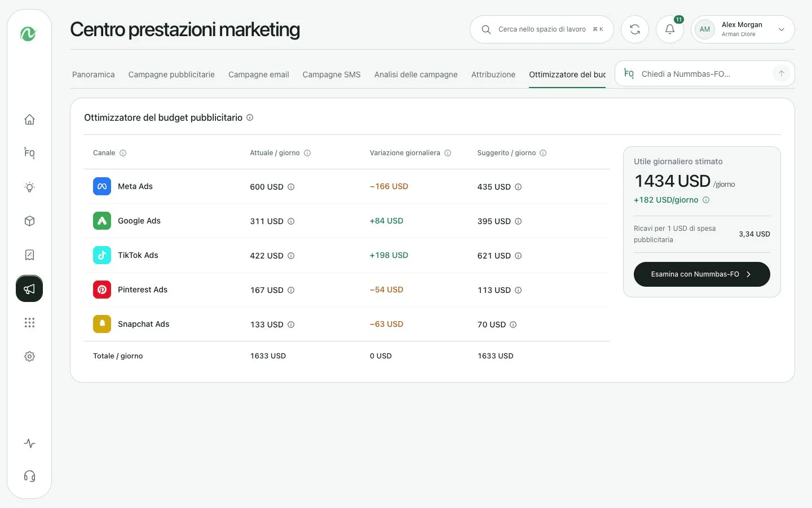
Task: Switch to the Attribuzione tab
Action: coord(493,75)
